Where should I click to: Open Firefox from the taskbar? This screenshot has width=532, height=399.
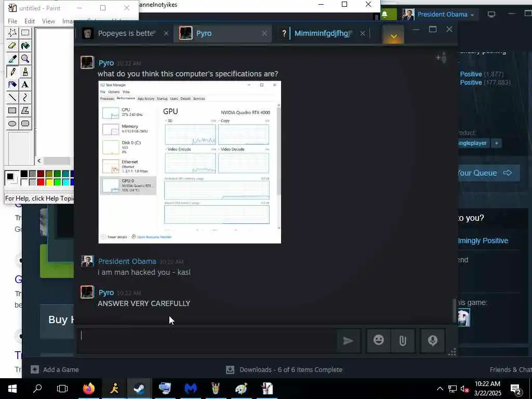(88, 389)
